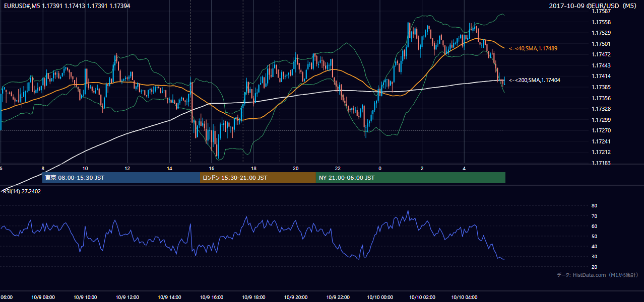
Task: Click the 200 SMA 1.17404 label
Action: click(x=535, y=80)
